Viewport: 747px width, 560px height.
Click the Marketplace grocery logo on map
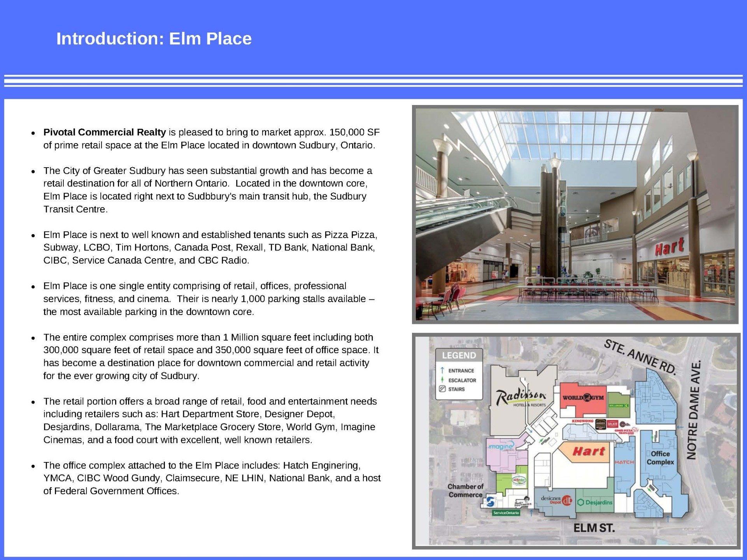click(x=519, y=480)
